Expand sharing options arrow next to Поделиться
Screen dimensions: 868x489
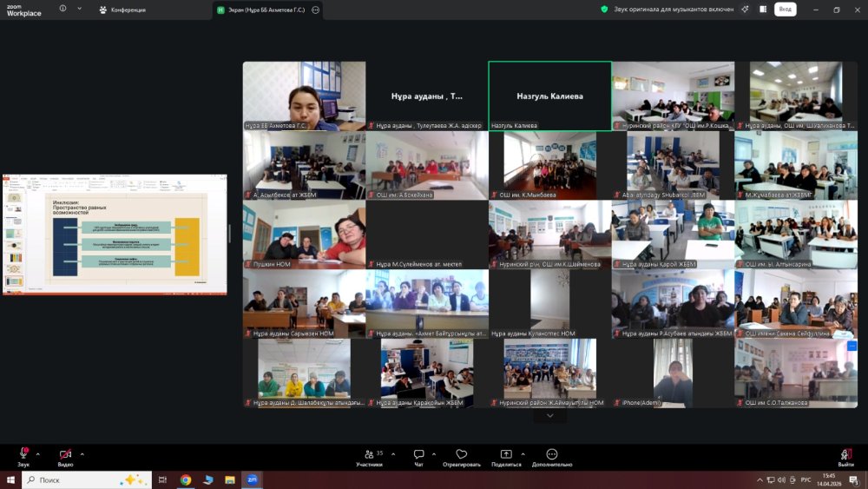click(523, 454)
